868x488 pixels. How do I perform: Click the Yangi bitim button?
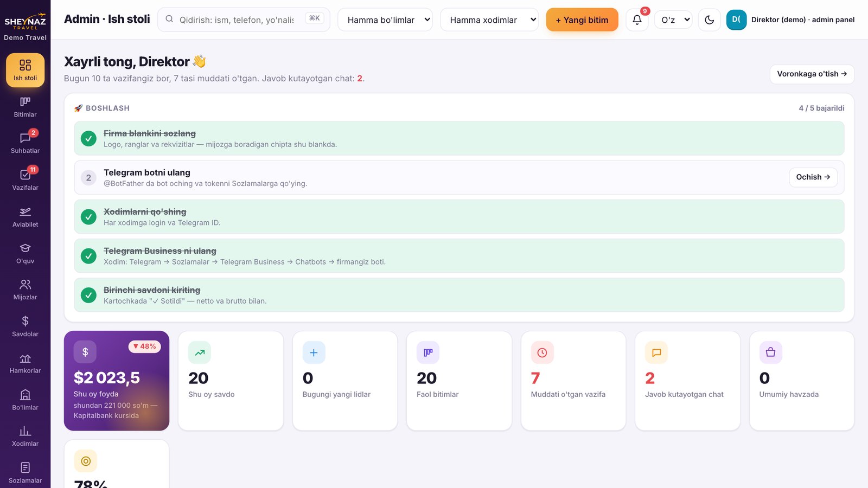[x=582, y=20]
